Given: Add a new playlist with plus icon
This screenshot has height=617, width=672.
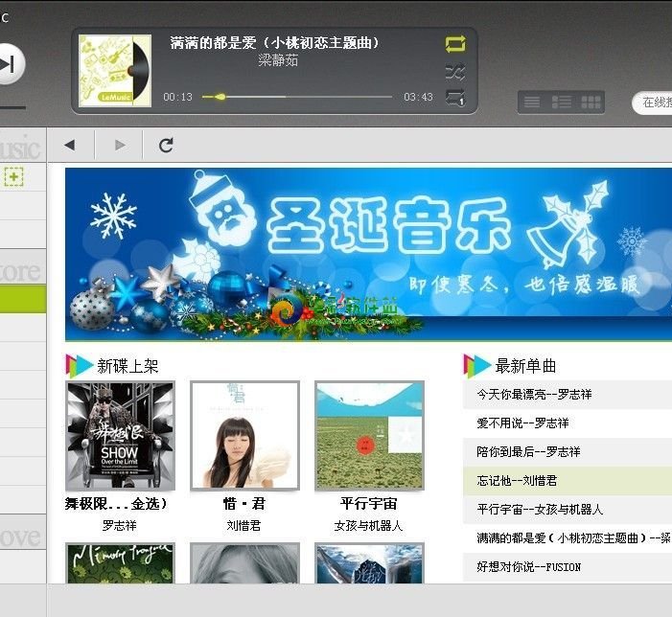Looking at the screenshot, I should [13, 177].
